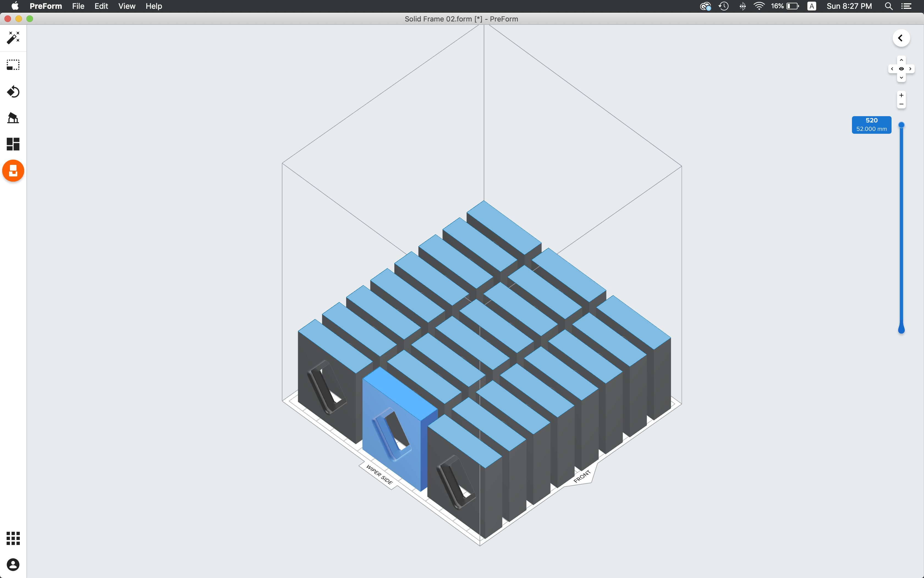
Task: Click the orange Print button
Action: click(13, 170)
